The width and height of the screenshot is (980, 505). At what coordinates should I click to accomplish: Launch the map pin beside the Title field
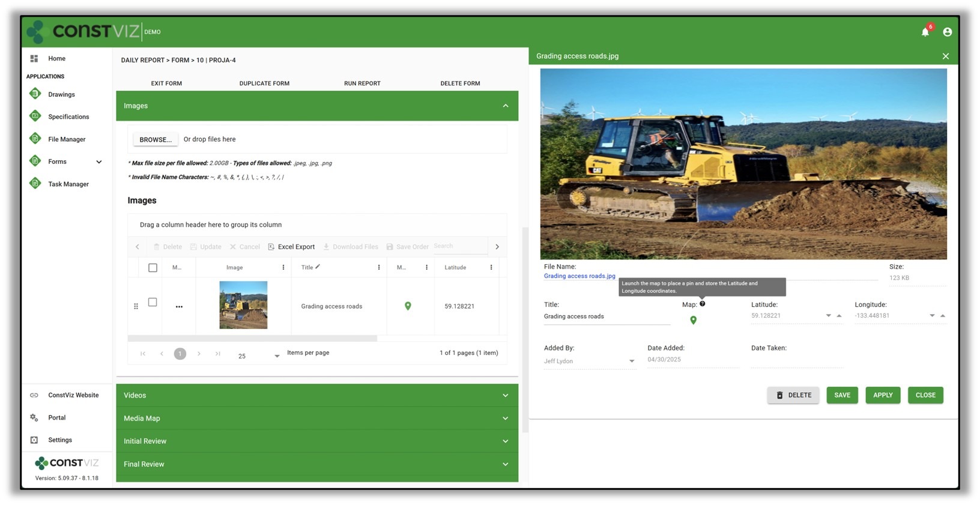pos(693,321)
